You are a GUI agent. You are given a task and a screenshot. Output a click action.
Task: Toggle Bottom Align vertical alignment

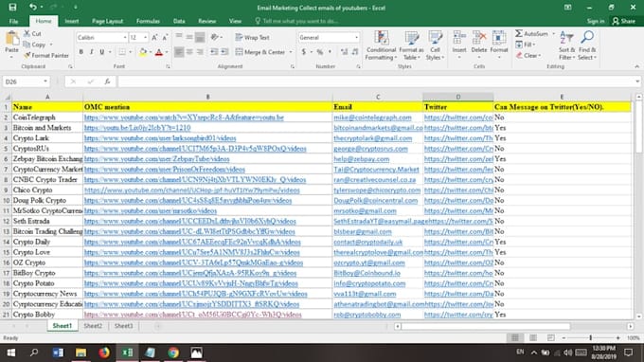tap(200, 37)
